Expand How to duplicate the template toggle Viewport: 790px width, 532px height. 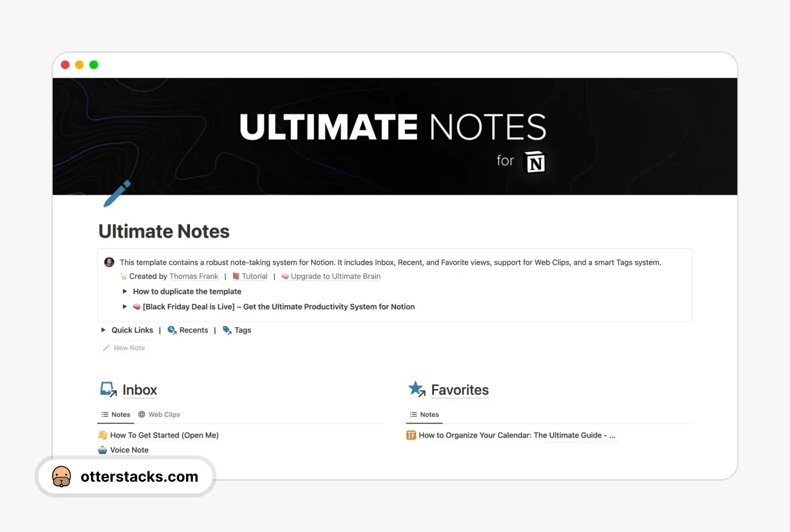(x=125, y=291)
